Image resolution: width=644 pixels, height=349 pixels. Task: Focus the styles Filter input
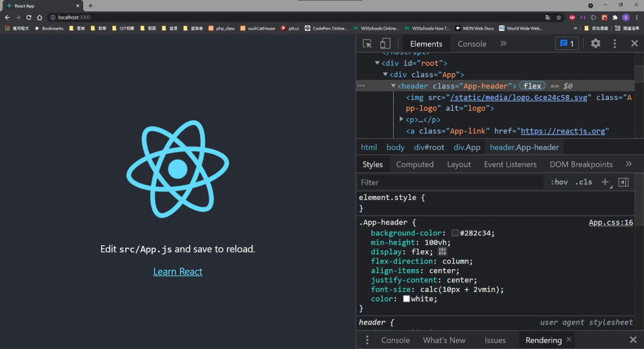tap(451, 182)
